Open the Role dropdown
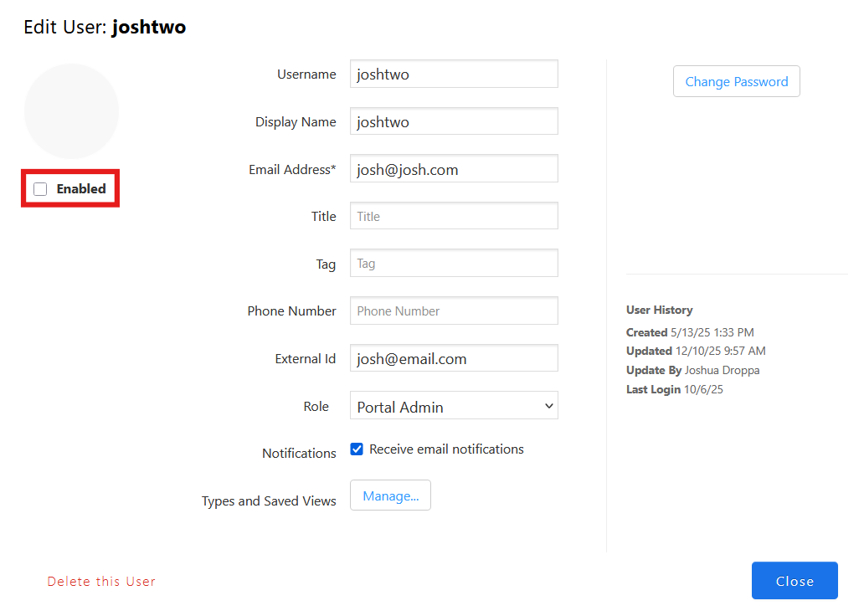The height and width of the screenshot is (616, 864). (x=454, y=406)
